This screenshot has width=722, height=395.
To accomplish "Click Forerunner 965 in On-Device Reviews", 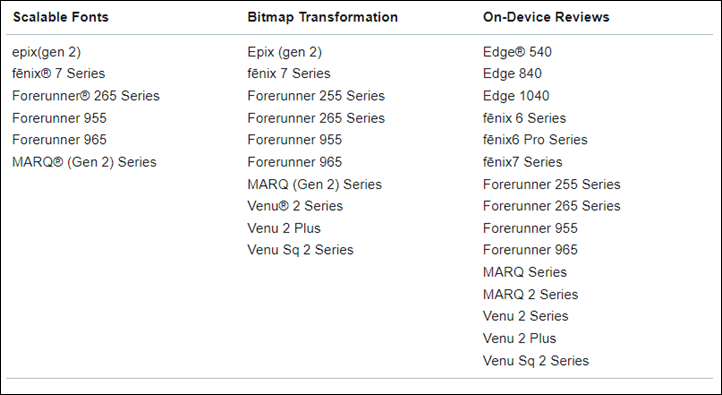I will (x=530, y=250).
